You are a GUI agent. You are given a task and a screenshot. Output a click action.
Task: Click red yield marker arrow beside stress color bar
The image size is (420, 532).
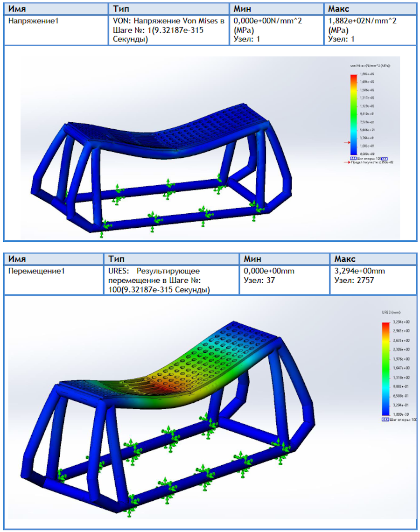347,142
